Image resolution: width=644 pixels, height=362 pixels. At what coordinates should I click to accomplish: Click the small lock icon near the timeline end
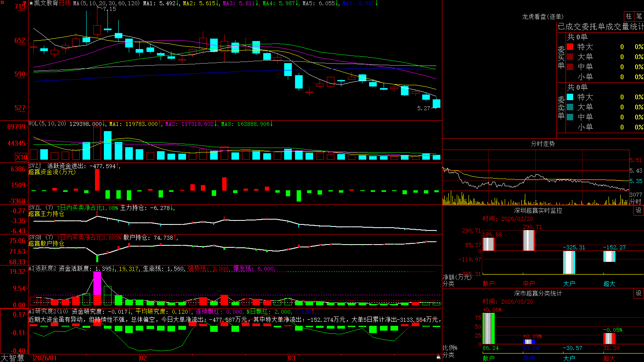[439, 357]
